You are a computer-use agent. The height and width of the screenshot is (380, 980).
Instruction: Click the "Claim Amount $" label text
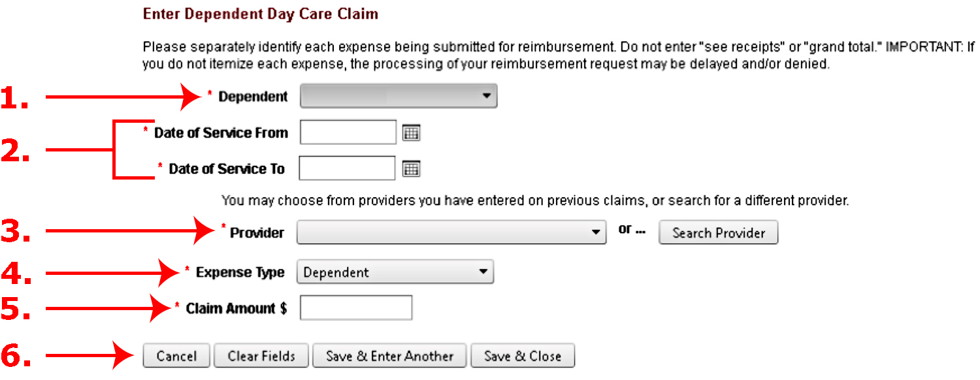(236, 308)
